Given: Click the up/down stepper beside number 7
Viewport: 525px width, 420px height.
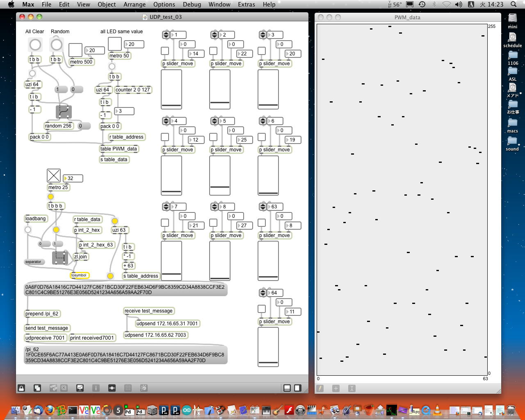Looking at the screenshot, I should pos(166,207).
